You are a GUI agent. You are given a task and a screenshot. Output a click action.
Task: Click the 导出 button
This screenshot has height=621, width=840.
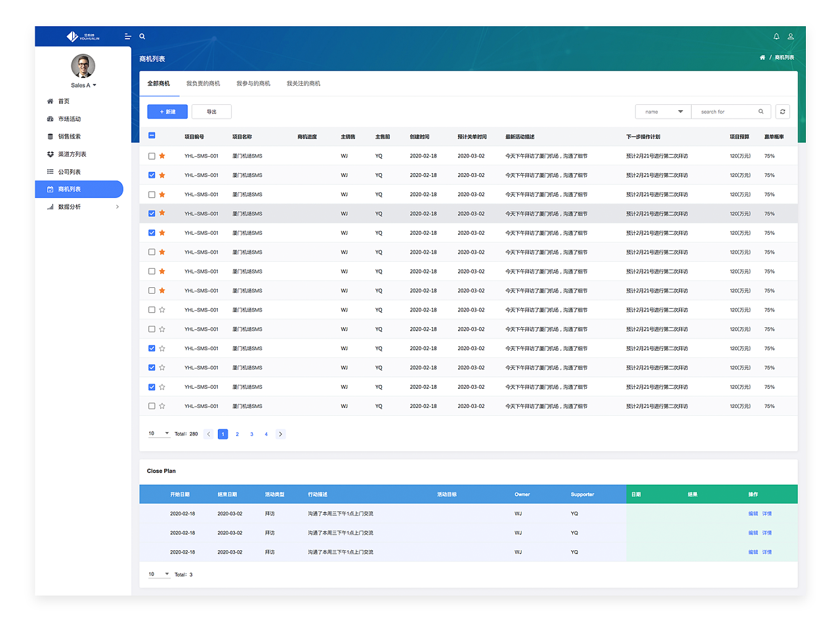tap(211, 111)
